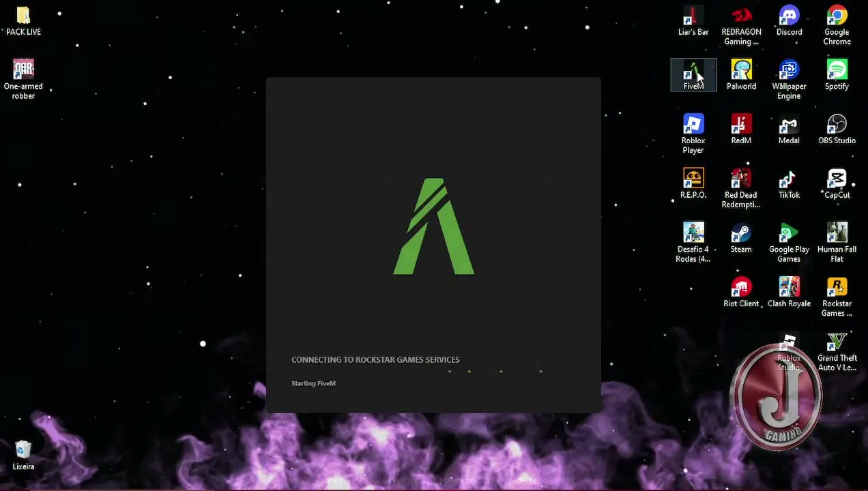
Task: Launch CapCut desktop shortcut
Action: 837,184
